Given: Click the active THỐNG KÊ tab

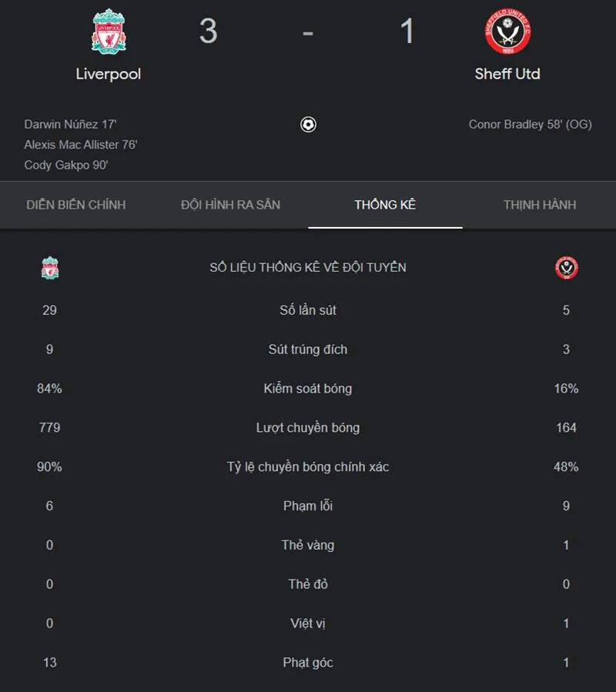Looking at the screenshot, I should 385,205.
